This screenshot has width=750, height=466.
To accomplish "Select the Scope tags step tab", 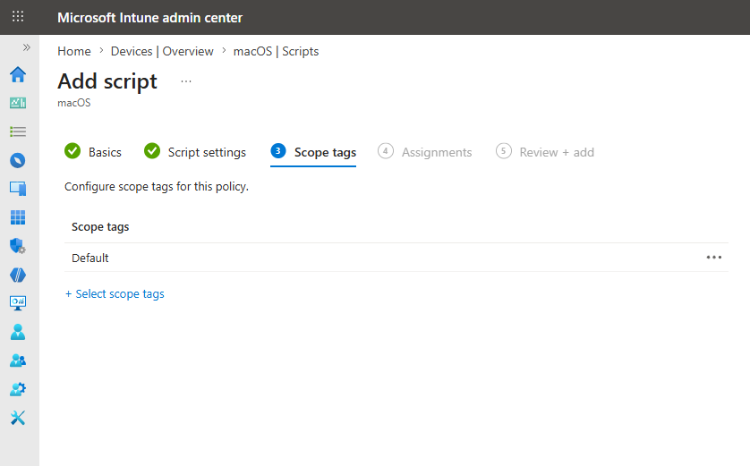I will coord(313,152).
